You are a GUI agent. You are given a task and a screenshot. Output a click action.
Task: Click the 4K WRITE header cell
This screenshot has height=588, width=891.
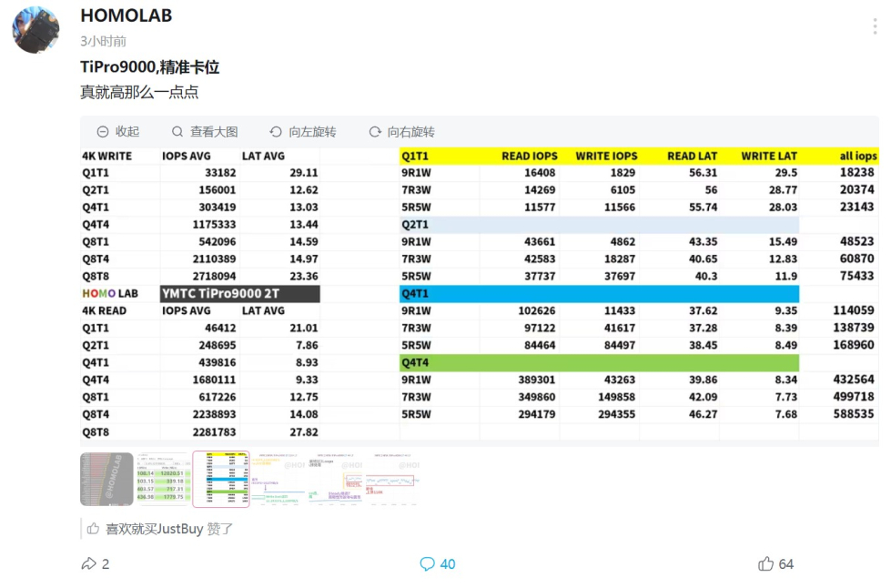tap(107, 156)
